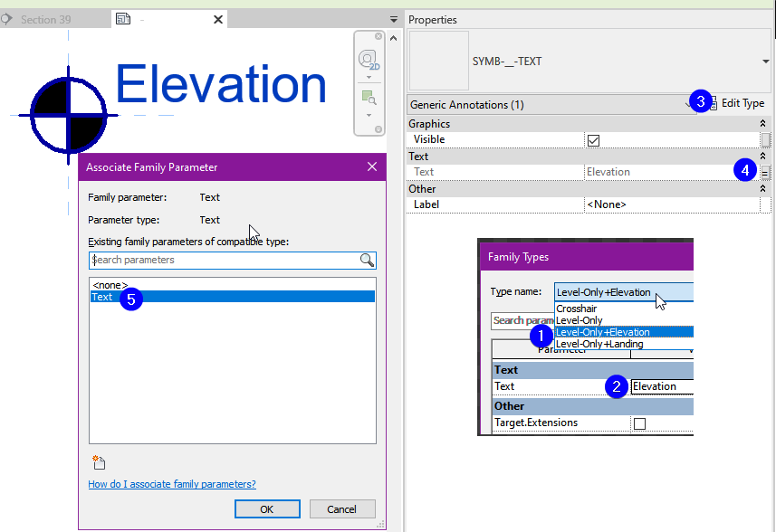This screenshot has width=776, height=532.
Task: Open How do I associate family parameters link
Action: [x=172, y=484]
